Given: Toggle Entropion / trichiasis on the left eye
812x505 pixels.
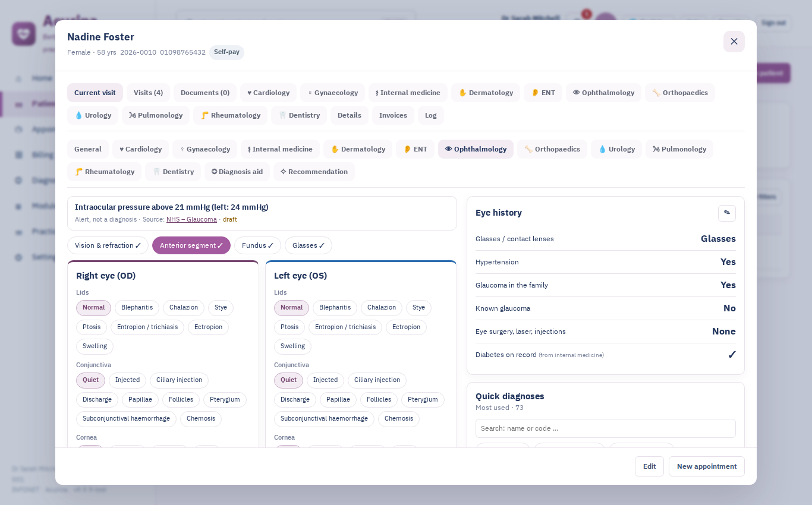Looking at the screenshot, I should [345, 327].
